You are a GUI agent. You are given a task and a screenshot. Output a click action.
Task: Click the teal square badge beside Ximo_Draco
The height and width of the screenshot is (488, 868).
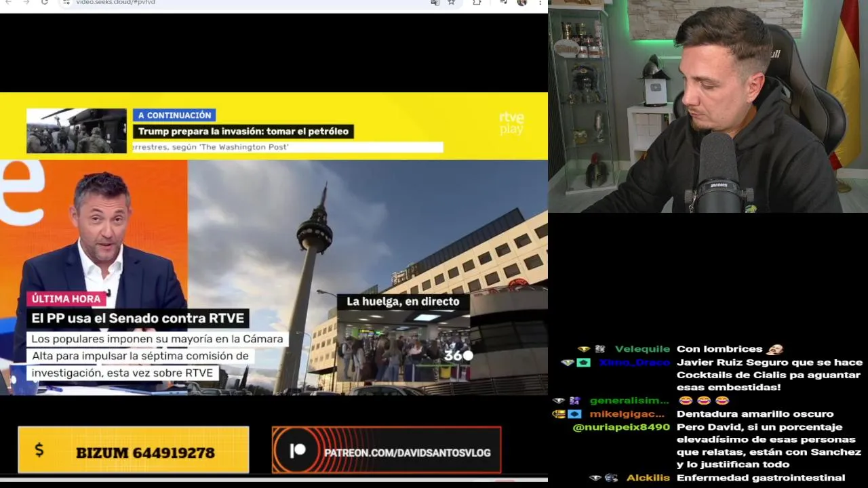pyautogui.click(x=583, y=363)
